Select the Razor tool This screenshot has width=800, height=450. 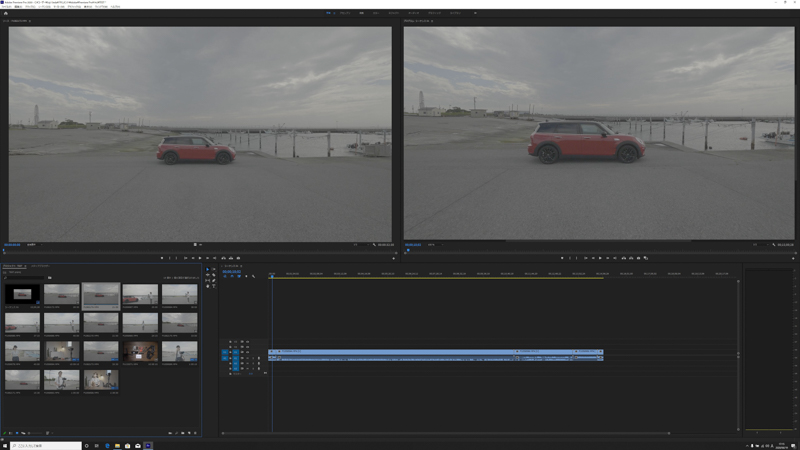[214, 275]
